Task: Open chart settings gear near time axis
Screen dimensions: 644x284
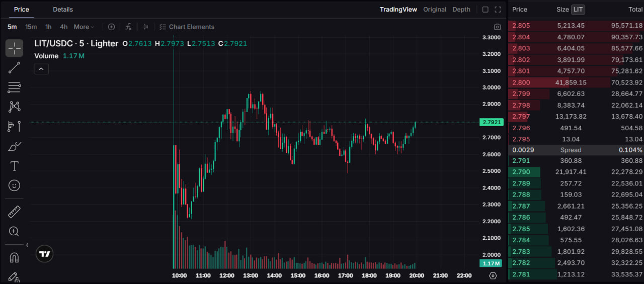Action: (493, 275)
